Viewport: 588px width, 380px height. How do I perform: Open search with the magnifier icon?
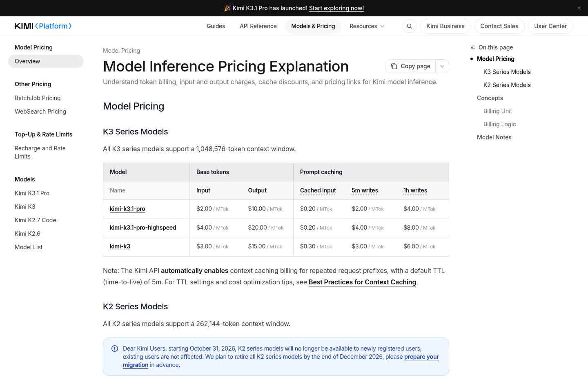point(410,26)
